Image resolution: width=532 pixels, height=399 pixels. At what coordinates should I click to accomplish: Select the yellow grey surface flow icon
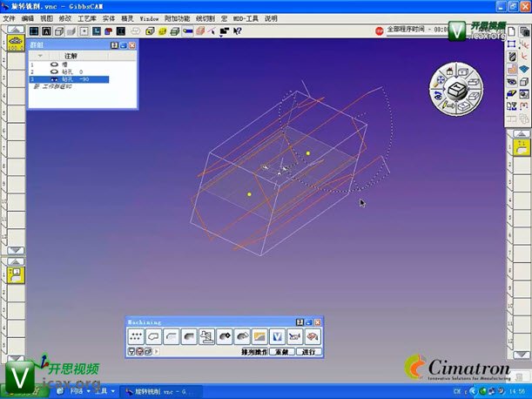coord(259,336)
